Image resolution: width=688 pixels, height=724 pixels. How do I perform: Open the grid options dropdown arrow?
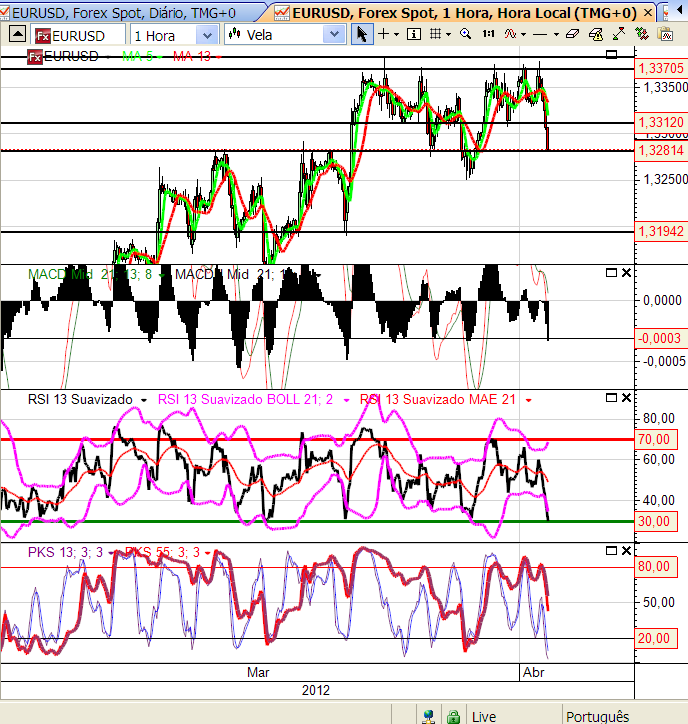point(448,35)
